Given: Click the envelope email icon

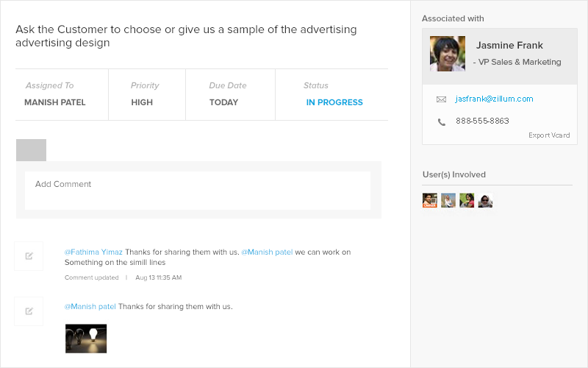Looking at the screenshot, I should click(x=441, y=99).
